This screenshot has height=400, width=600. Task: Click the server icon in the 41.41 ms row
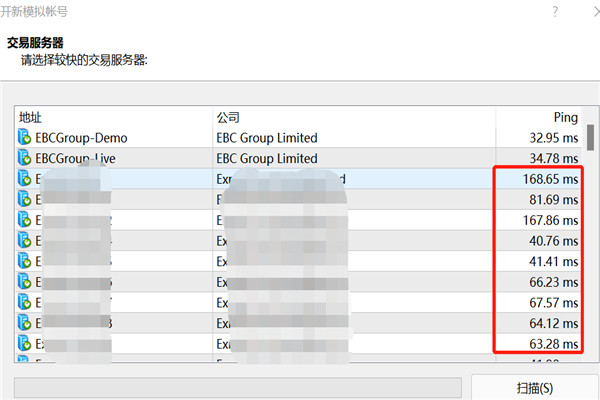click(x=24, y=261)
